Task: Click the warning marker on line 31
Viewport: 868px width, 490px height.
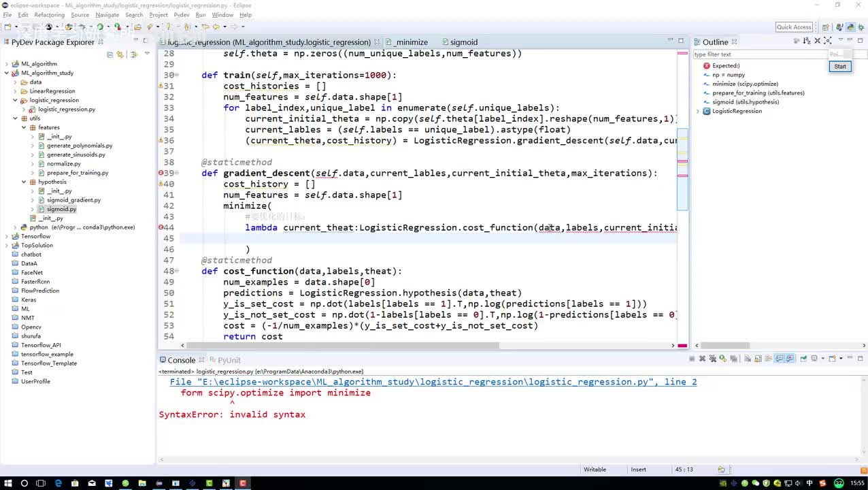Action: tap(161, 86)
